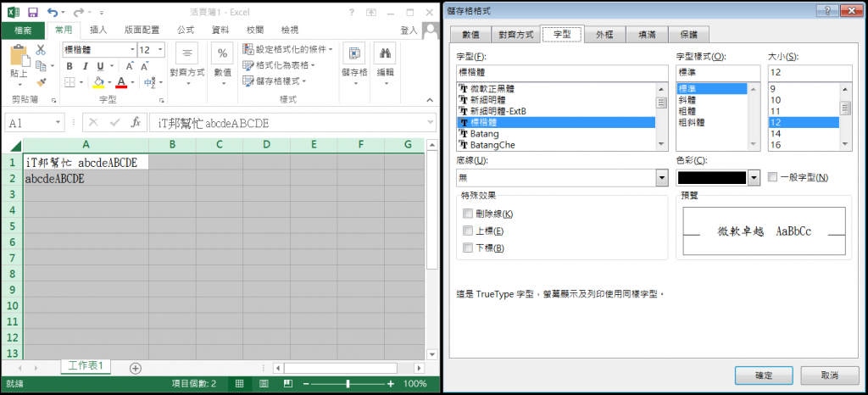Screen dimensions: 868x395
Task: Switch to the Insert (插入) ribbon tab
Action: point(98,31)
